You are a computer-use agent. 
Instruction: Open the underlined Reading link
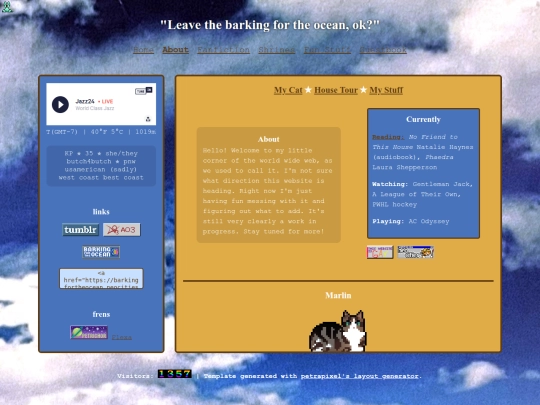pyautogui.click(x=388, y=137)
